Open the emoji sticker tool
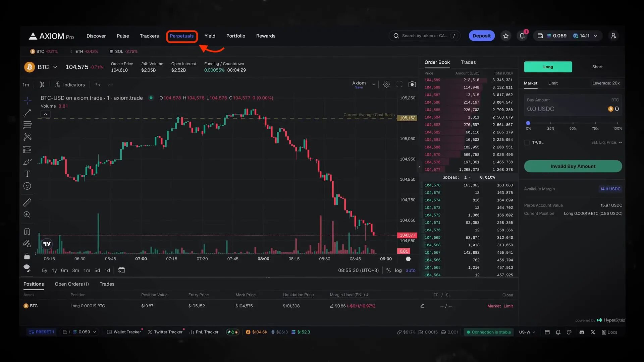The width and height of the screenshot is (644, 362). point(27,186)
